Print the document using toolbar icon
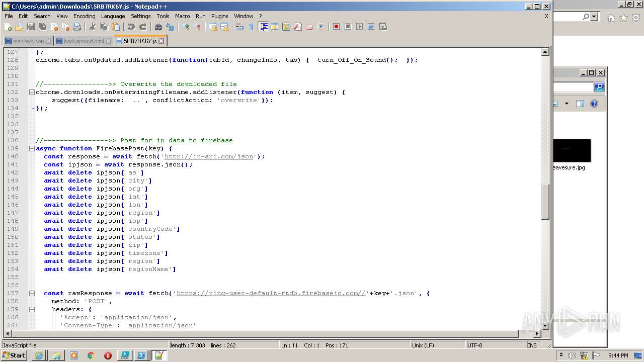The width and height of the screenshot is (644, 362). 77,27
